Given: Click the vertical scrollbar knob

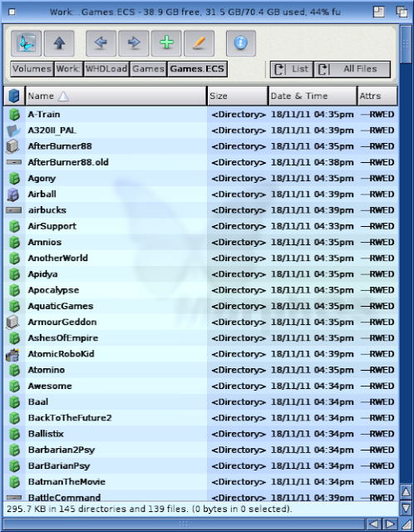Looking at the screenshot, I should pyautogui.click(x=406, y=44).
